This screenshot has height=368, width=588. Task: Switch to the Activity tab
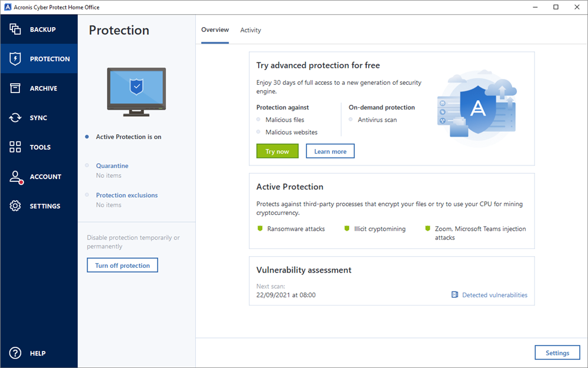(250, 30)
